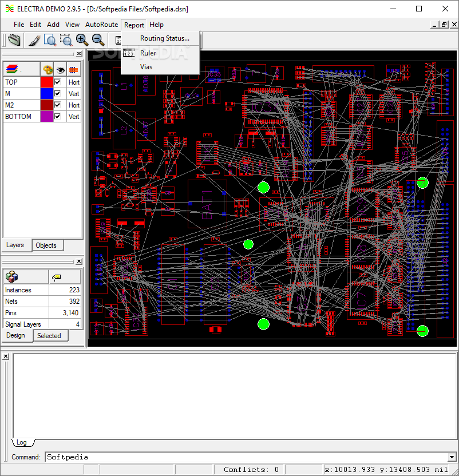Toggle visibility of the BOTTOM layer
Viewport: 459px width, 476px height.
(57, 116)
